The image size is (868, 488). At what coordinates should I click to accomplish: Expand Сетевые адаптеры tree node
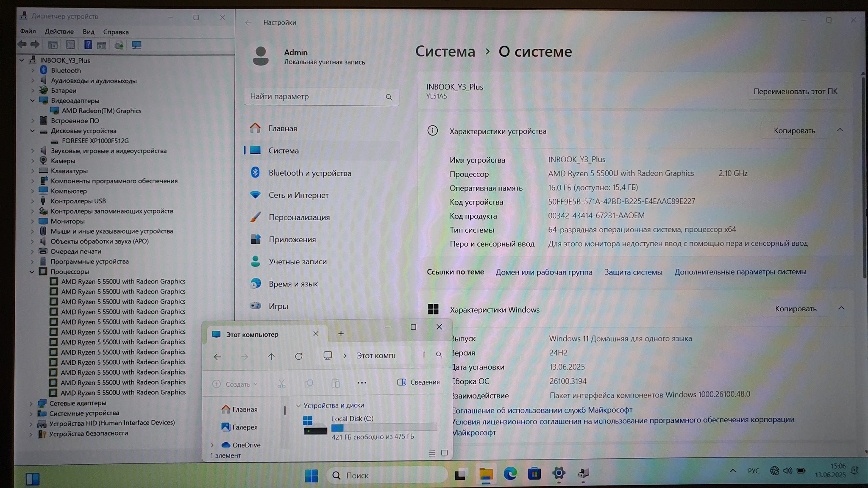click(x=31, y=403)
